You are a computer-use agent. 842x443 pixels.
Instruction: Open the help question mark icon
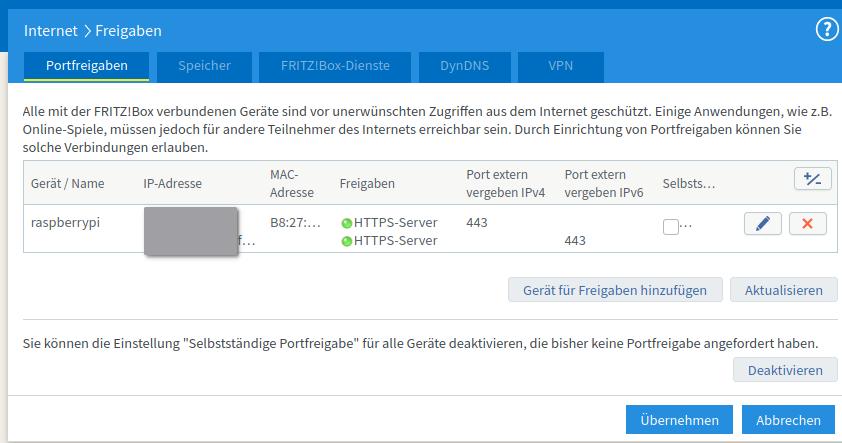826,30
